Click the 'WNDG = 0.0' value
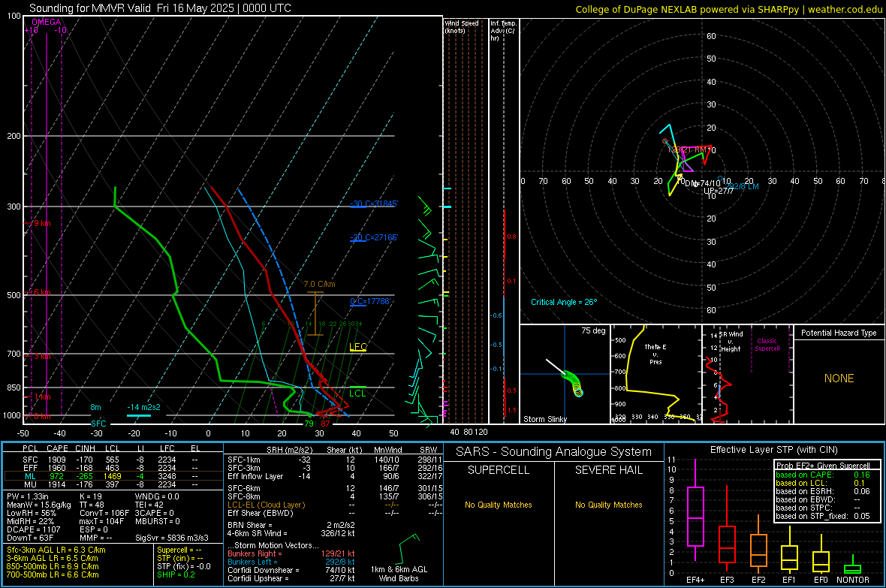 tap(157, 496)
